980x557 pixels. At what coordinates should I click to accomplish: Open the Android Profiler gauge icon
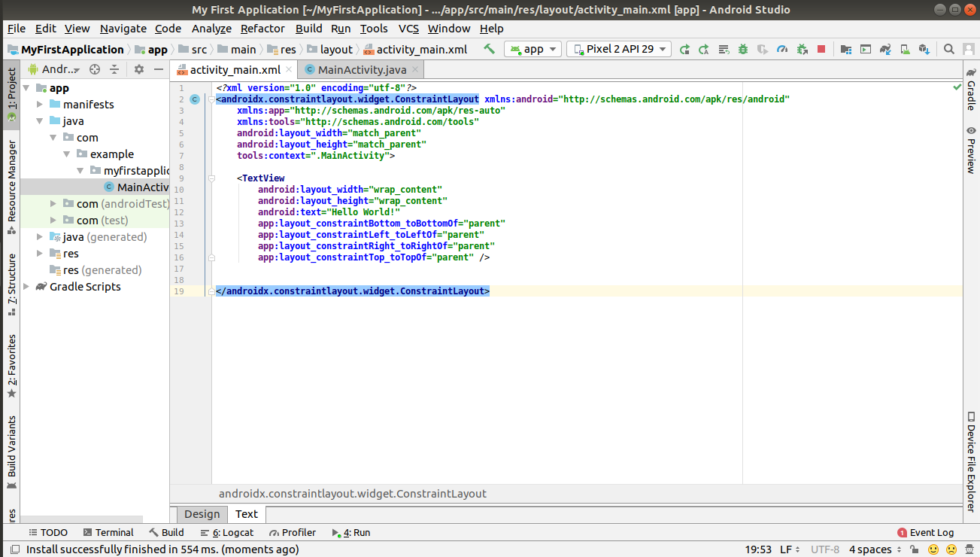click(x=782, y=49)
